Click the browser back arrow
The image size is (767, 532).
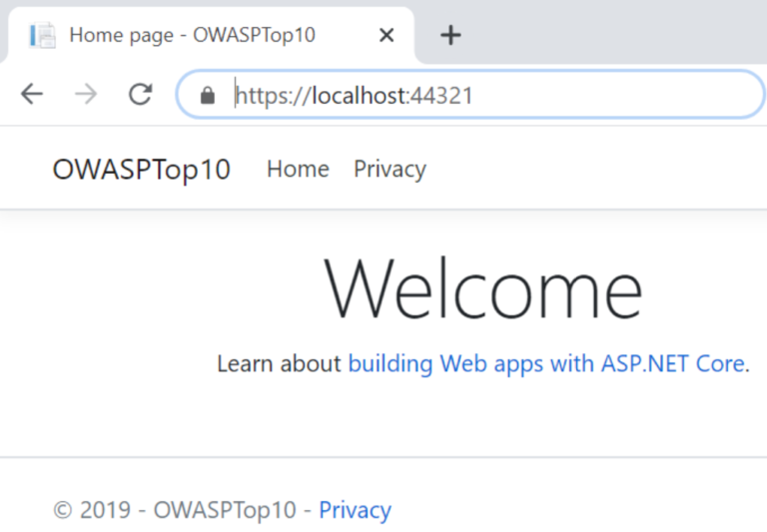coord(32,95)
